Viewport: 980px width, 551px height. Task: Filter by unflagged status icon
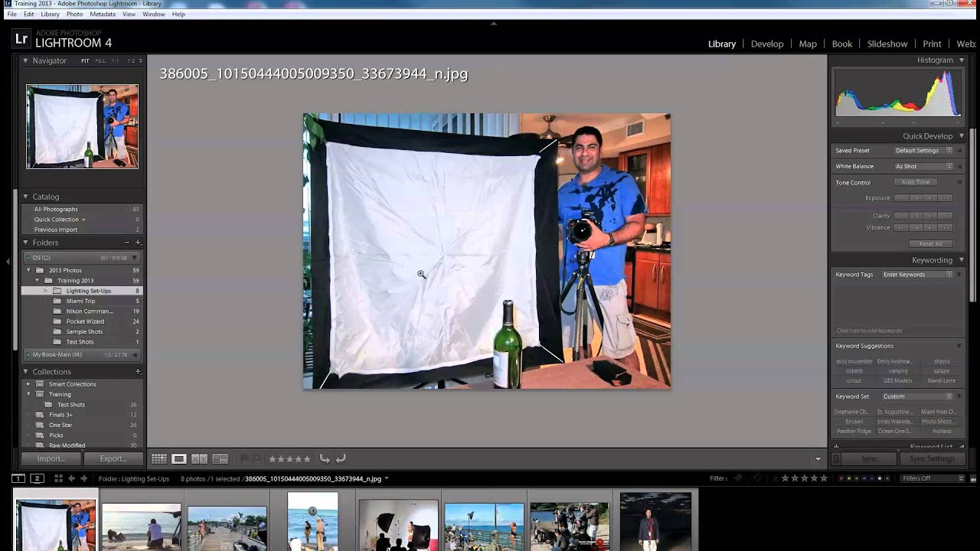(x=758, y=478)
